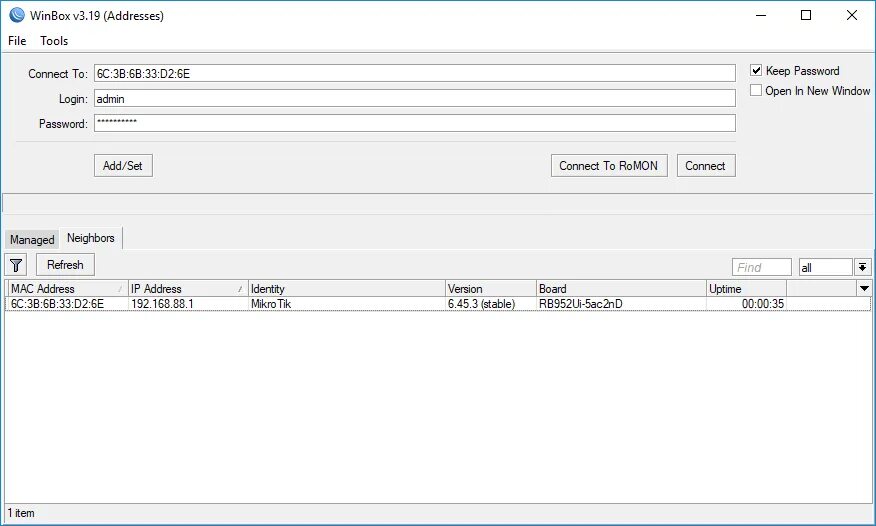Maximize the WinBox window
The image size is (876, 526).
tap(806, 15)
